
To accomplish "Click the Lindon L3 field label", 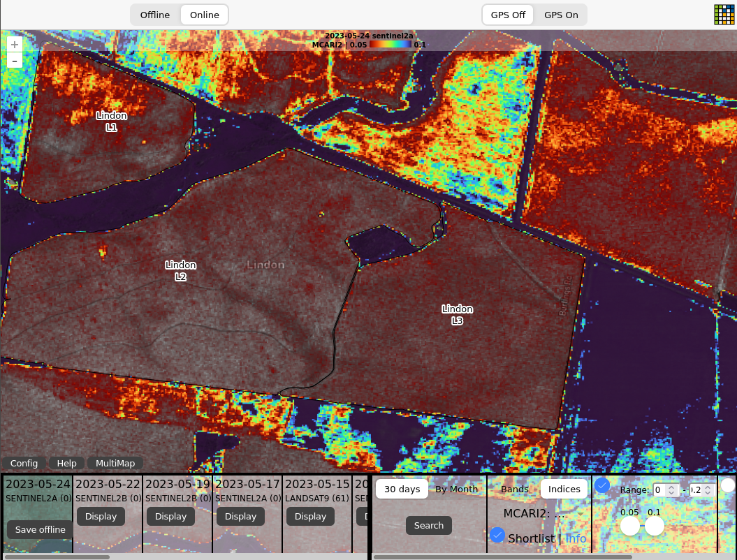I will click(x=458, y=315).
